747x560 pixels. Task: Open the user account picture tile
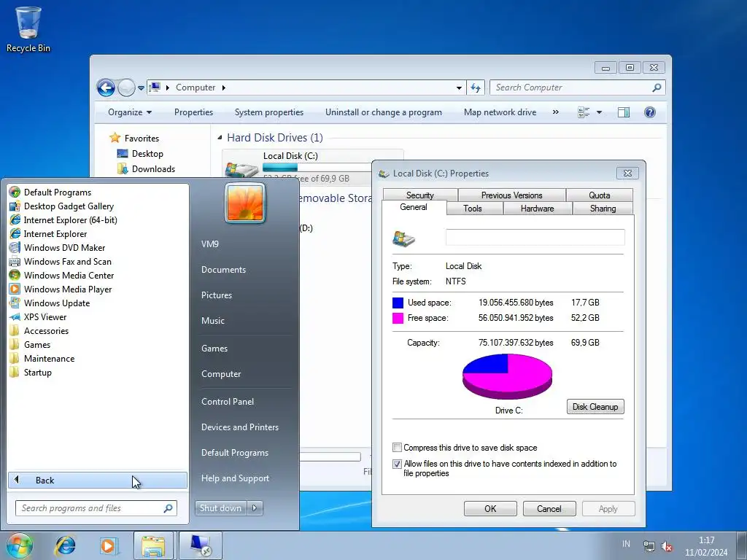[x=245, y=203]
